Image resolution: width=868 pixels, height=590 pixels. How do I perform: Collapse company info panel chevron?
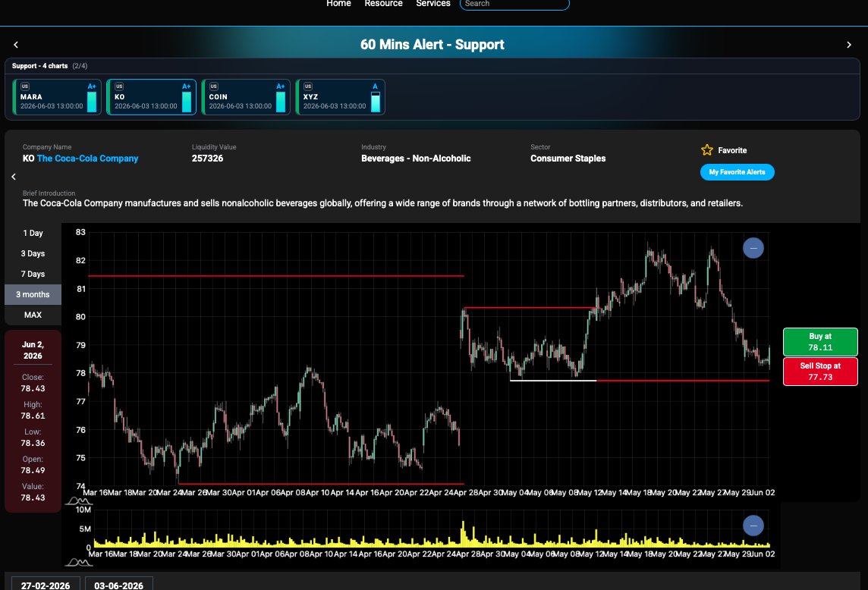coord(14,177)
